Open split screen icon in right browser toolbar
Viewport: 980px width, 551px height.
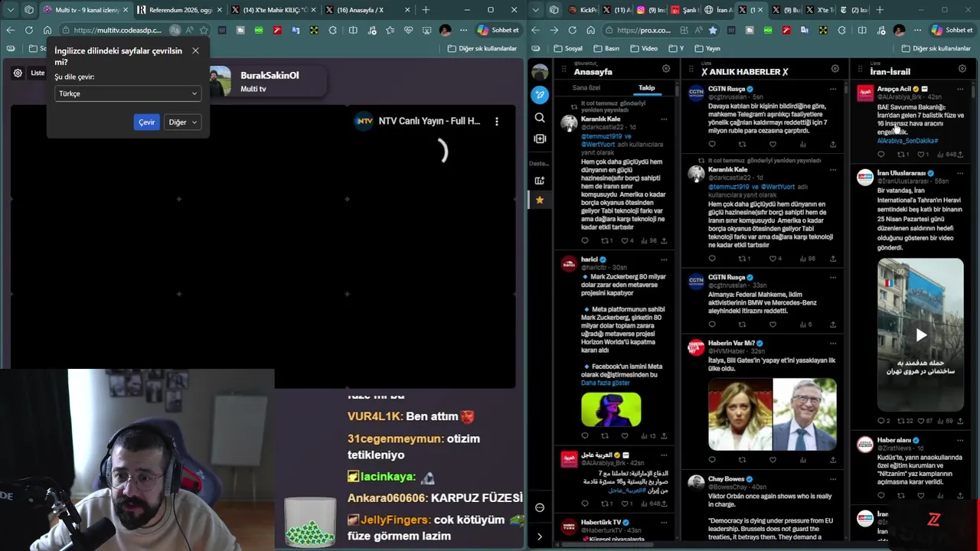tap(862, 30)
